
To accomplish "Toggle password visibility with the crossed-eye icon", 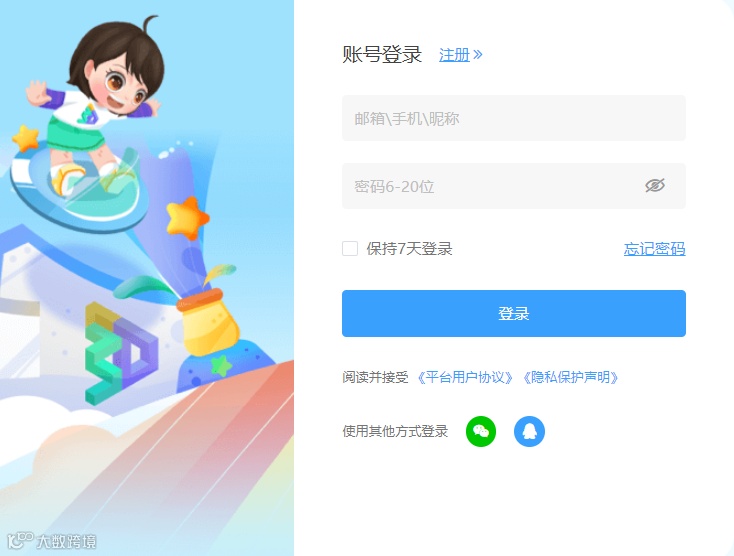I will (655, 185).
